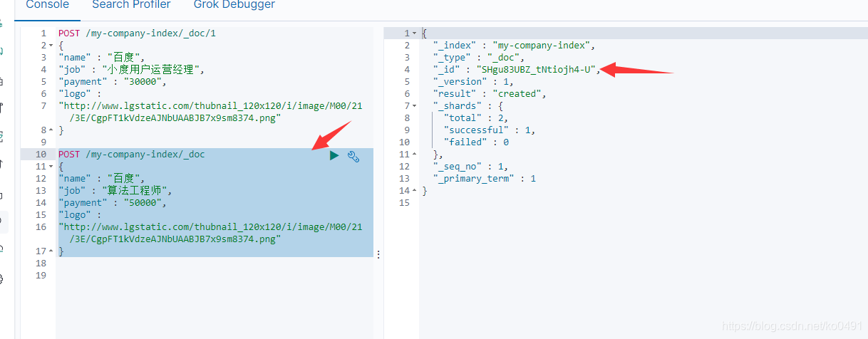Click the fold marker at output line 11

point(415,155)
